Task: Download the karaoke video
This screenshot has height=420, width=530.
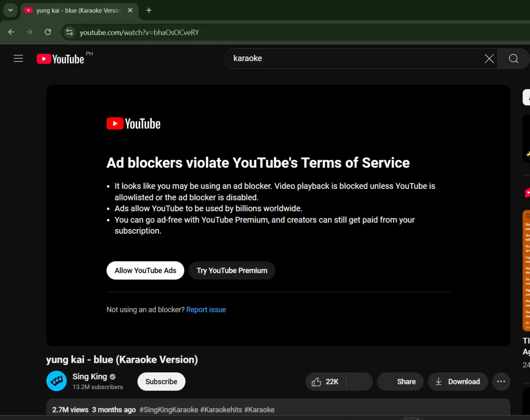Action: [458, 381]
